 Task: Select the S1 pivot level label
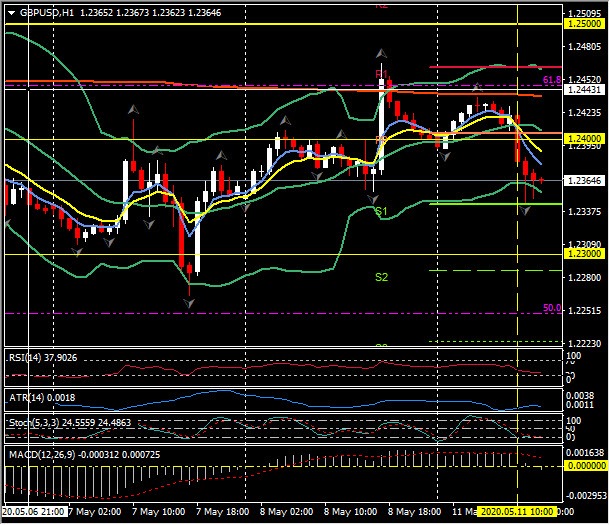click(381, 212)
